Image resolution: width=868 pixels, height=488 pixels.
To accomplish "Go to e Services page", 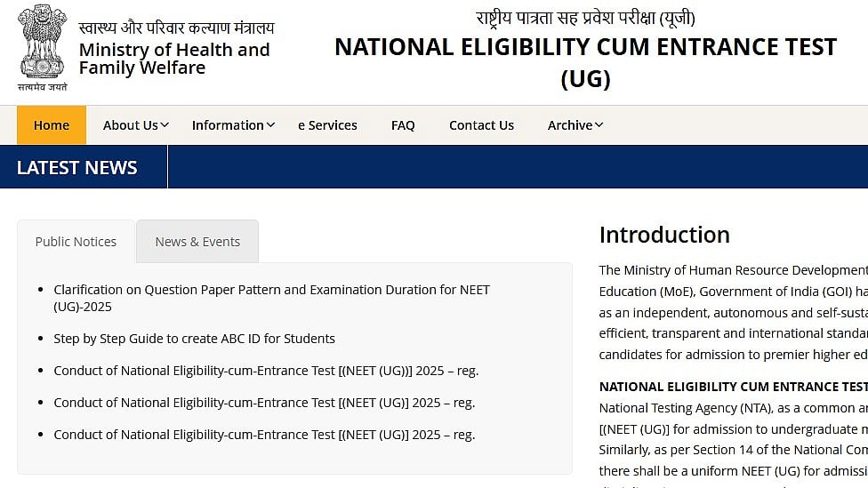I will (327, 125).
